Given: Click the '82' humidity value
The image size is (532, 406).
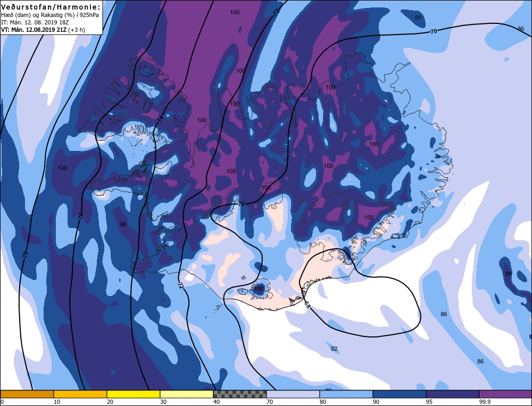Looking at the screenshot, I should pyautogui.click(x=334, y=349).
